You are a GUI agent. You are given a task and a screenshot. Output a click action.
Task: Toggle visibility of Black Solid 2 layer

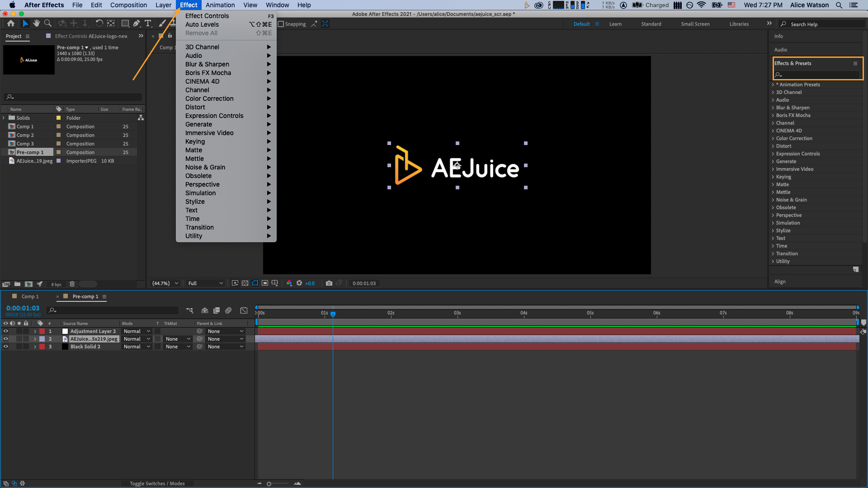pos(5,346)
